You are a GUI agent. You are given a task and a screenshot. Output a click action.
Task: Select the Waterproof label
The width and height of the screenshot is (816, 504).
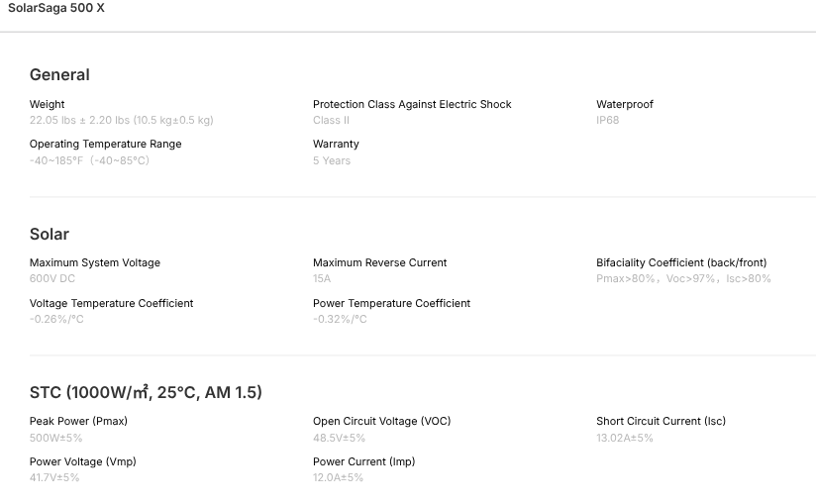[625, 104]
